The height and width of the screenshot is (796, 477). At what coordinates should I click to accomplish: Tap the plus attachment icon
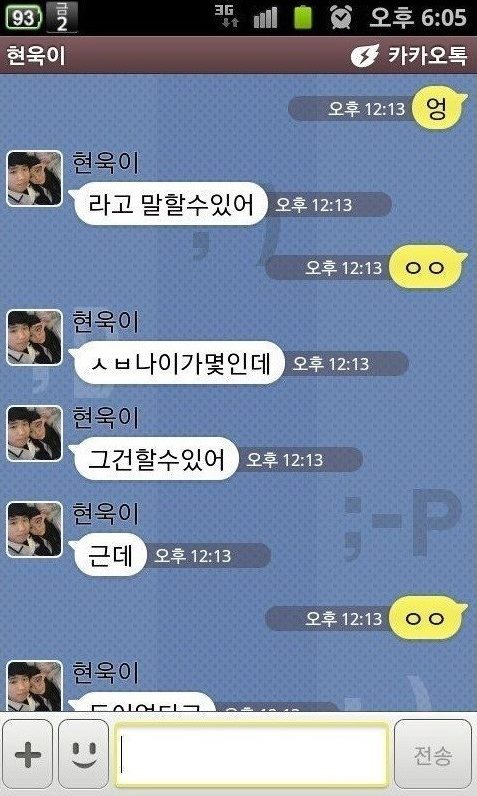27,754
